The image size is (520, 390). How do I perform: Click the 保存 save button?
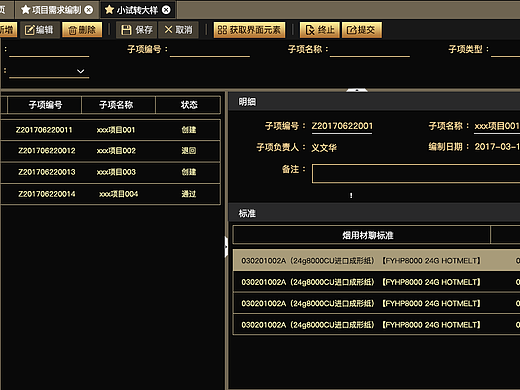click(x=137, y=30)
